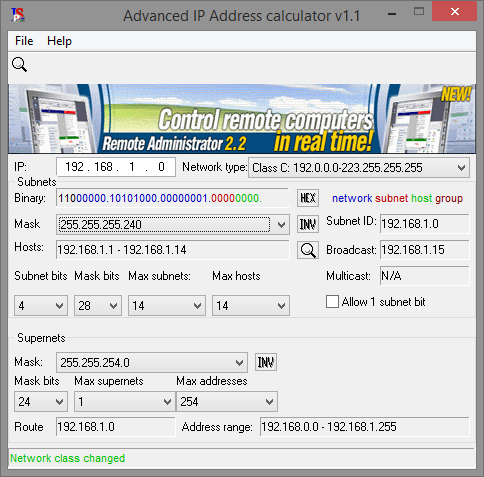Click the 'Network class changed' status text
This screenshot has width=484, height=477.
click(68, 458)
